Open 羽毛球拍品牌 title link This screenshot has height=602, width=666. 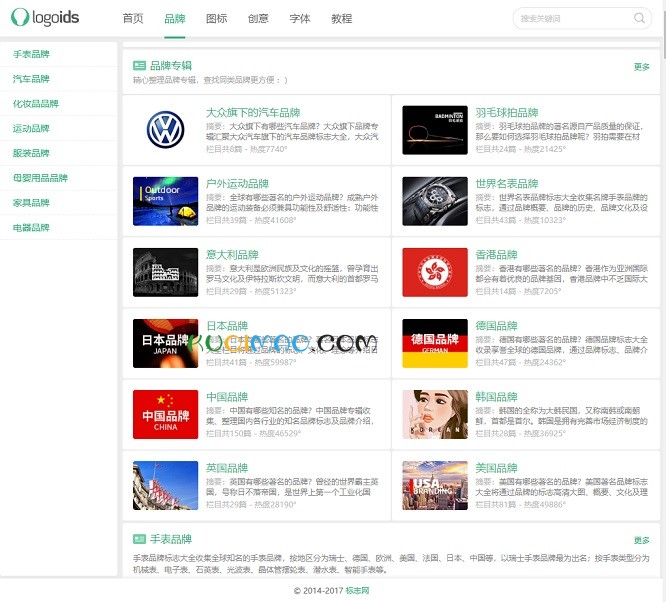507,113
